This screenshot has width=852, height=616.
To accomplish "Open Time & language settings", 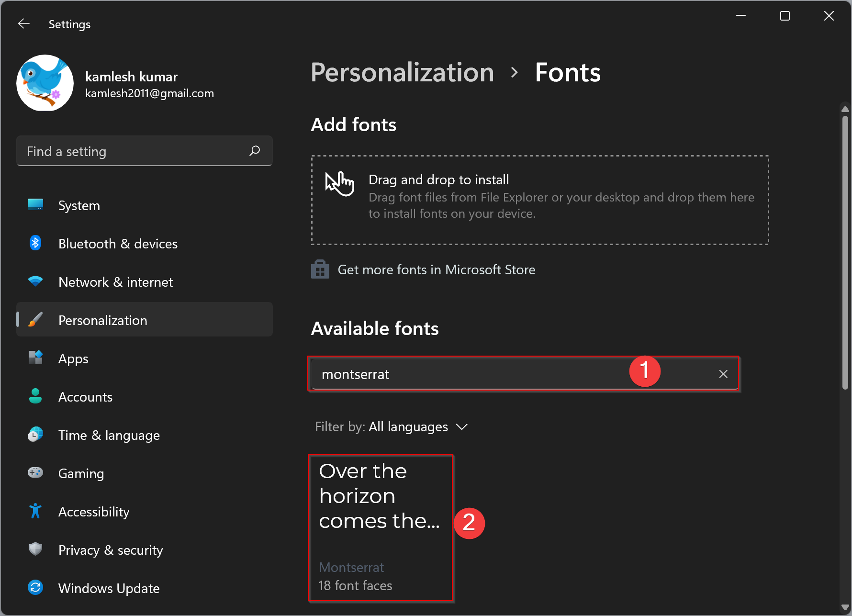I will (x=145, y=435).
